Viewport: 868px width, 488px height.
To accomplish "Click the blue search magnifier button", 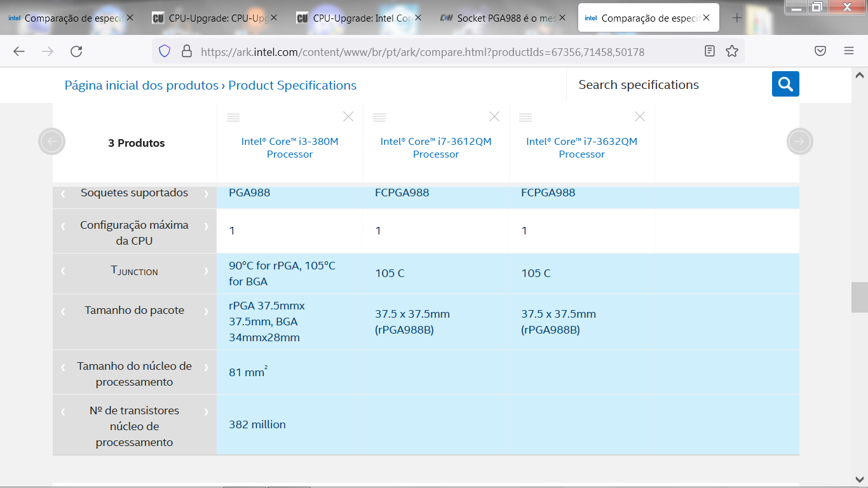I will tap(785, 84).
